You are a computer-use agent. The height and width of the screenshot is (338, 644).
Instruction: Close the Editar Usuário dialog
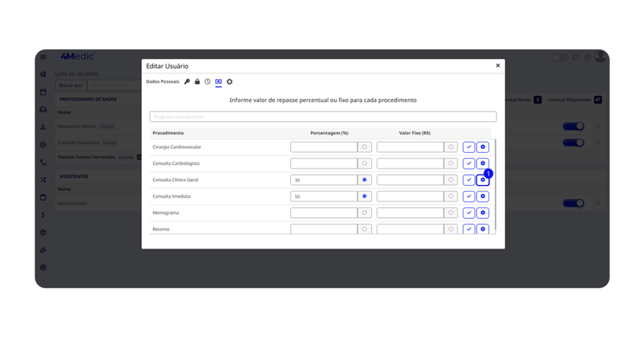click(x=497, y=65)
